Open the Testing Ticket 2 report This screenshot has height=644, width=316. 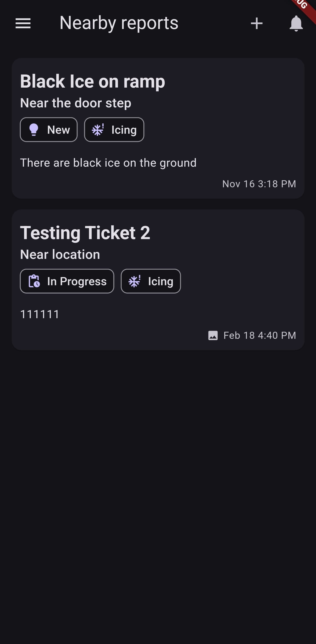click(x=85, y=233)
